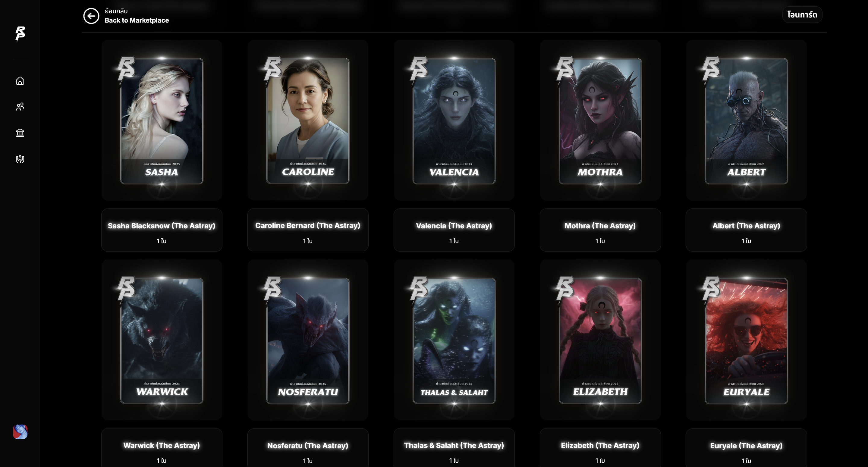Open the user profile avatar in sidebar
This screenshot has height=467, width=868.
coord(20,432)
